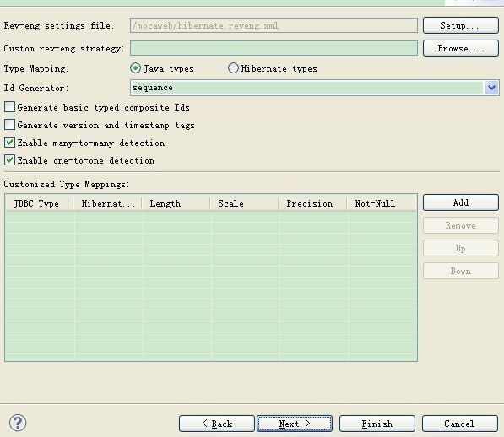Click the sequence Id Generator combo box
The height and width of the screenshot is (437, 504).
coord(306,88)
